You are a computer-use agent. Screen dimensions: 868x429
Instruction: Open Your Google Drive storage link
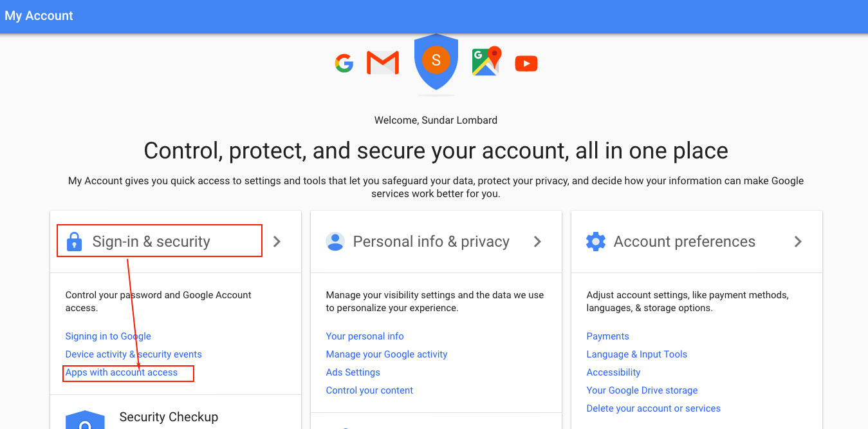tap(642, 390)
